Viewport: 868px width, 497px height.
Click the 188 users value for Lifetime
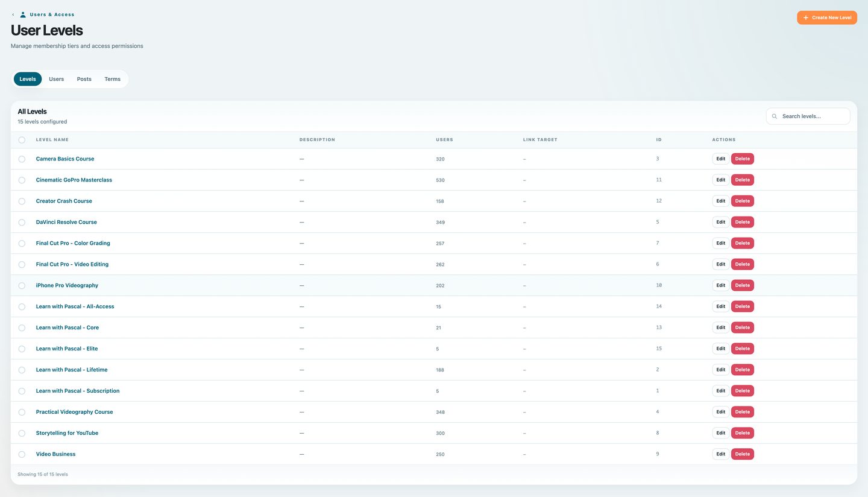pos(440,370)
